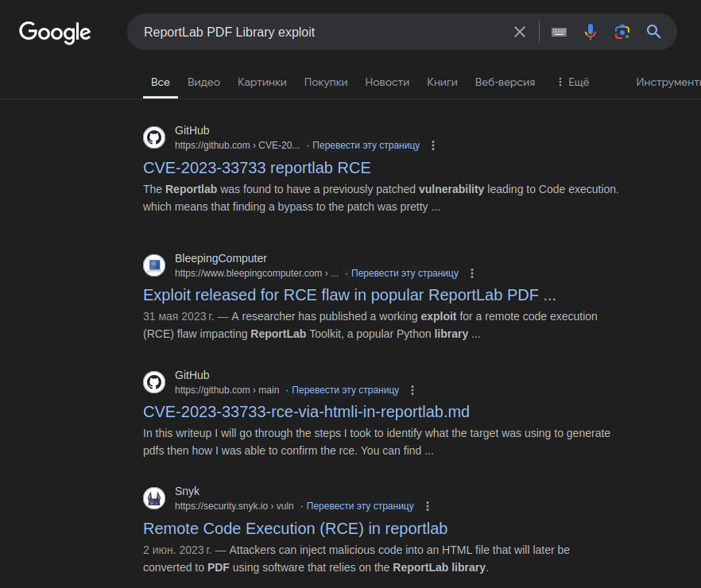Click inside the search query field
The height and width of the screenshot is (588, 701).
click(322, 32)
